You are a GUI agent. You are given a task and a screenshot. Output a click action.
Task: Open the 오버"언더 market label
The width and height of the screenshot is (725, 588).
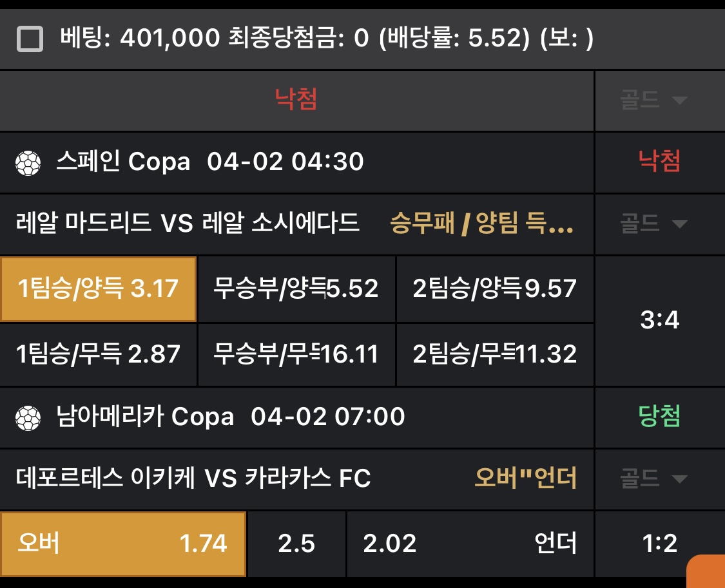(x=525, y=479)
